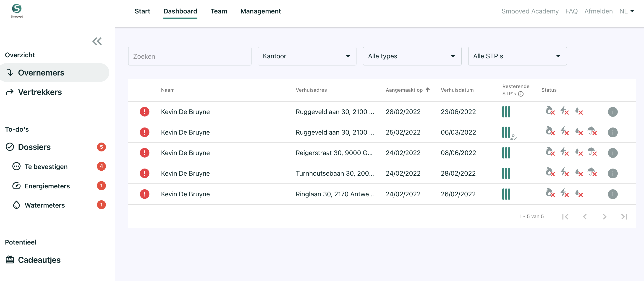Select the Dashboard tab

click(180, 11)
